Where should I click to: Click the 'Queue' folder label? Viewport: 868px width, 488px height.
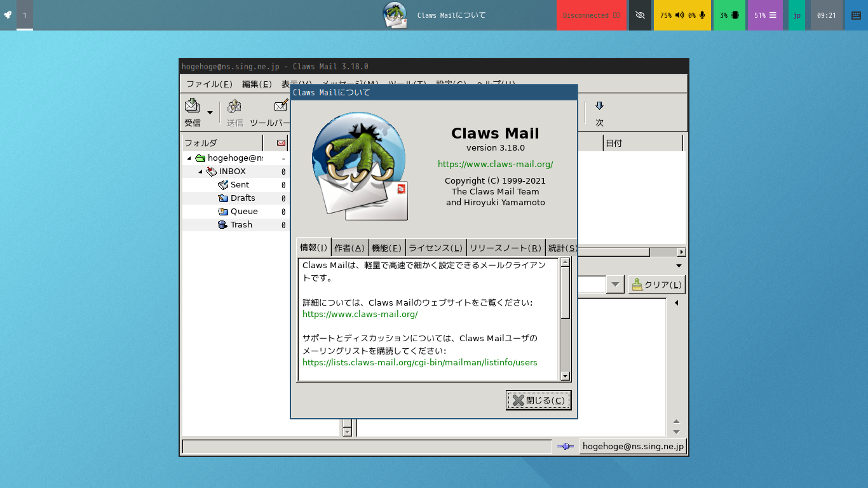[244, 212]
